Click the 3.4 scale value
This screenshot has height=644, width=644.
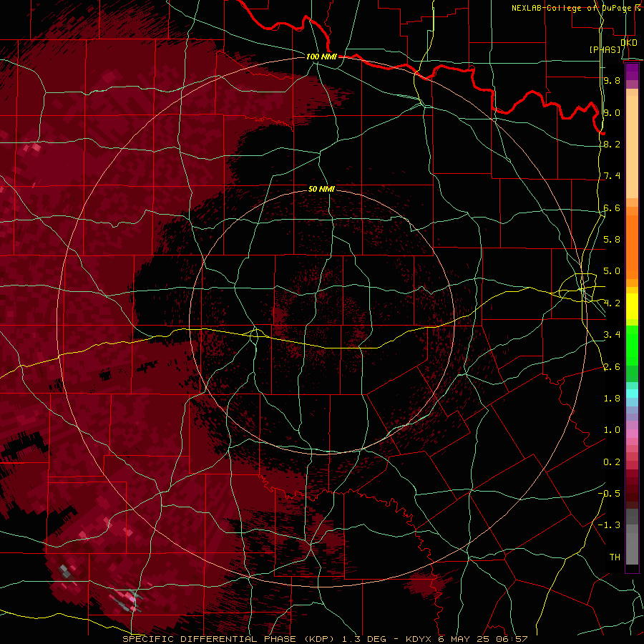[612, 335]
